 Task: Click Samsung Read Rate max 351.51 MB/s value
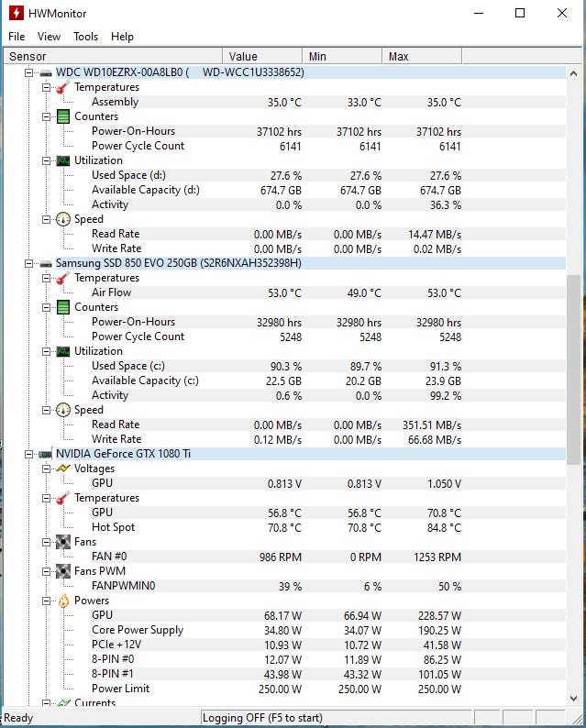click(432, 425)
